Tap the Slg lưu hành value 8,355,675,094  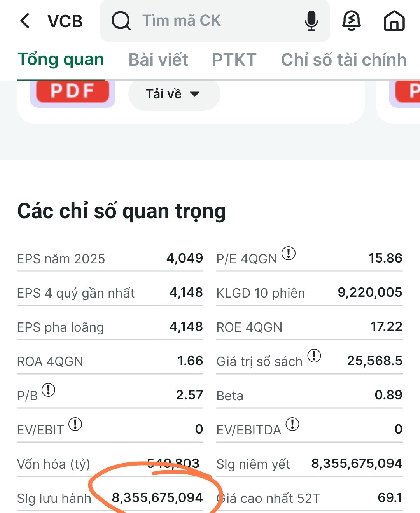[157, 498]
